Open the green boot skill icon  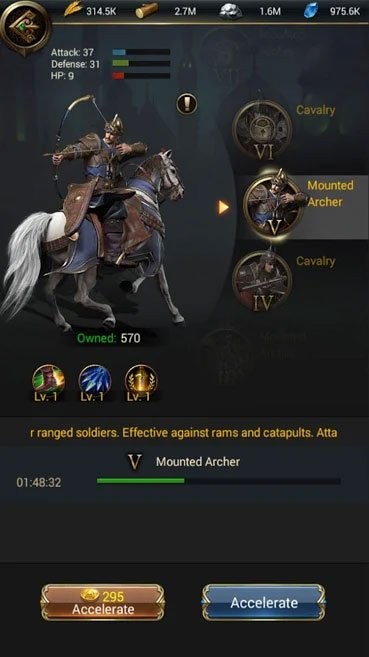tap(49, 381)
